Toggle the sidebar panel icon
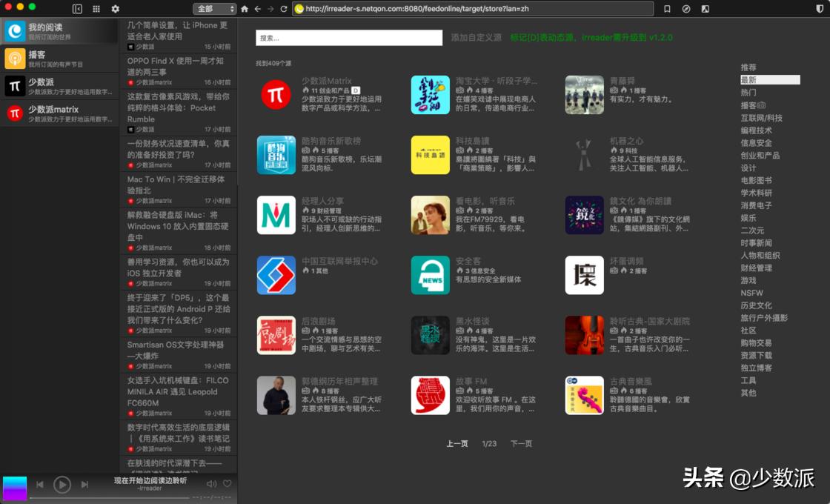This screenshot has width=830, height=504. coord(78,9)
